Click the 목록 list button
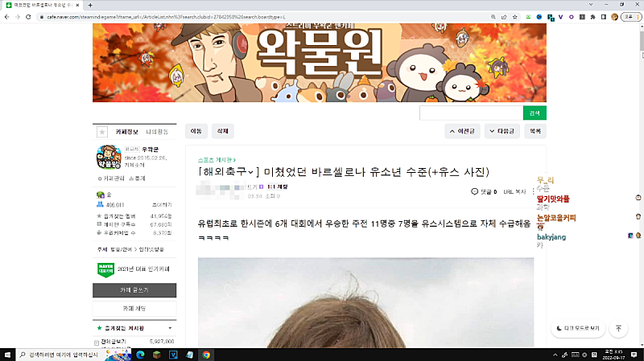Screen dimensions: 644x361 (x=535, y=131)
